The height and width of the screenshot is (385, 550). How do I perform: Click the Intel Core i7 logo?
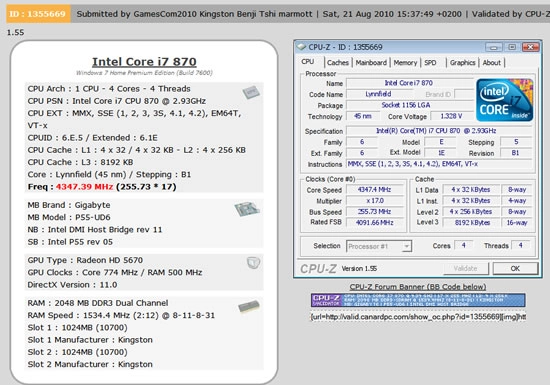pyautogui.click(x=505, y=100)
